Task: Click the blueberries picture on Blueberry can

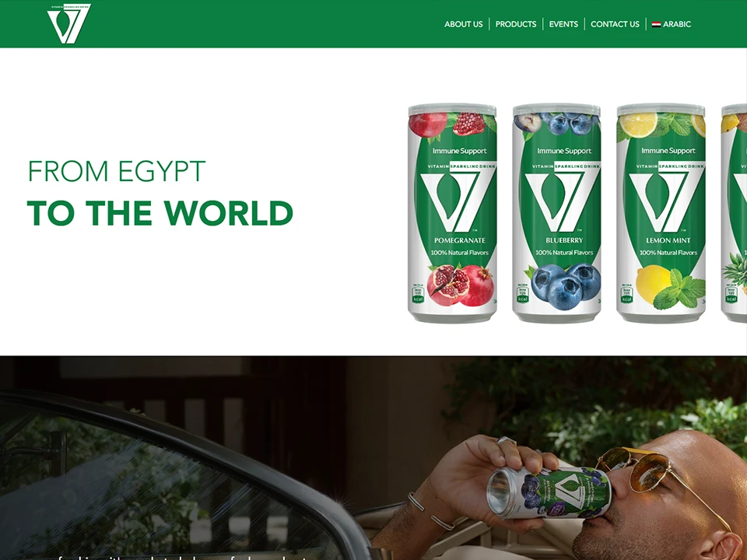Action: (x=566, y=286)
